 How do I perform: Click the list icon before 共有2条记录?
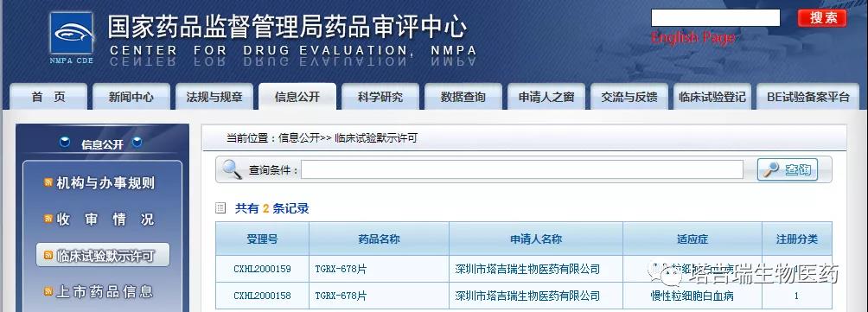click(x=220, y=208)
